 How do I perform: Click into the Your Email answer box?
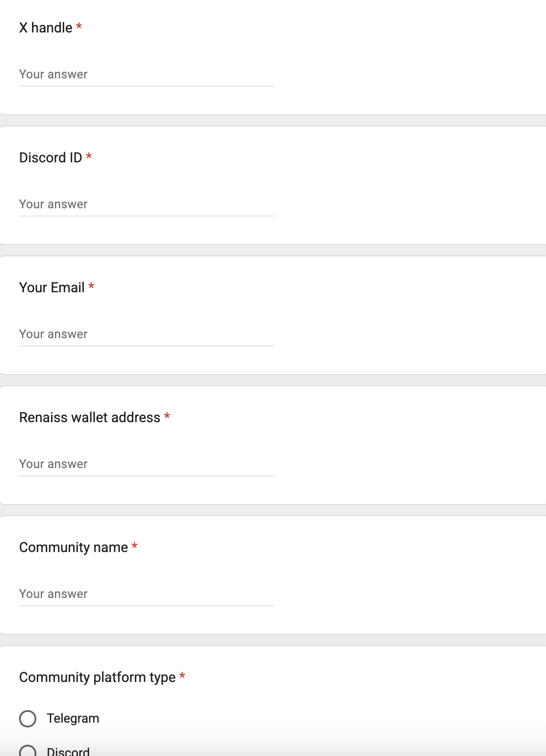(x=146, y=334)
